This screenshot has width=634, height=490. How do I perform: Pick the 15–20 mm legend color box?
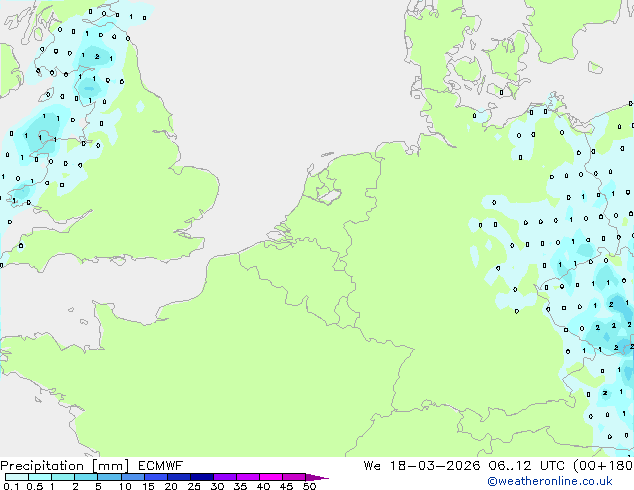155,477
